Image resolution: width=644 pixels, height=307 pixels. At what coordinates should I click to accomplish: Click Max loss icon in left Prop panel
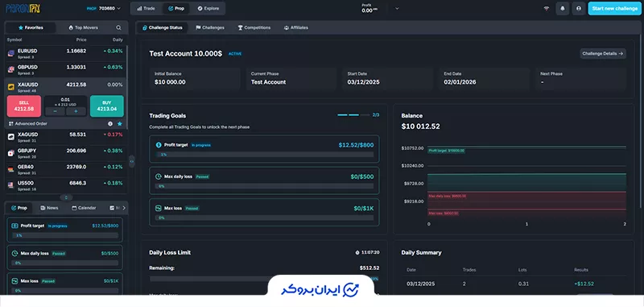(14, 280)
